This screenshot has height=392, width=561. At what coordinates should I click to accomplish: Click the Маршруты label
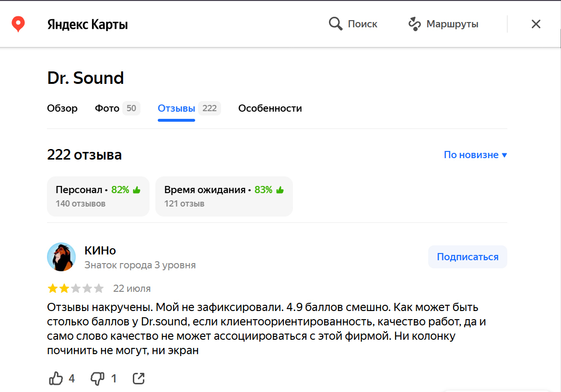452,24
